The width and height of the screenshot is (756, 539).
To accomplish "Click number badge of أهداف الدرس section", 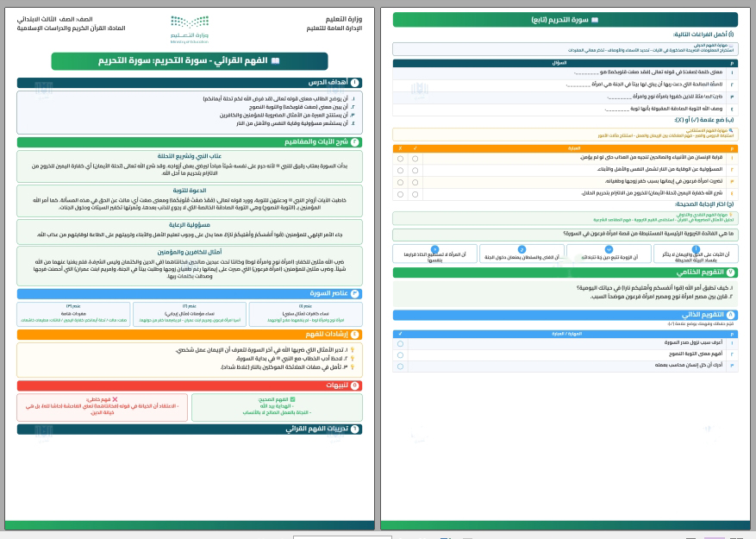I will pos(355,83).
